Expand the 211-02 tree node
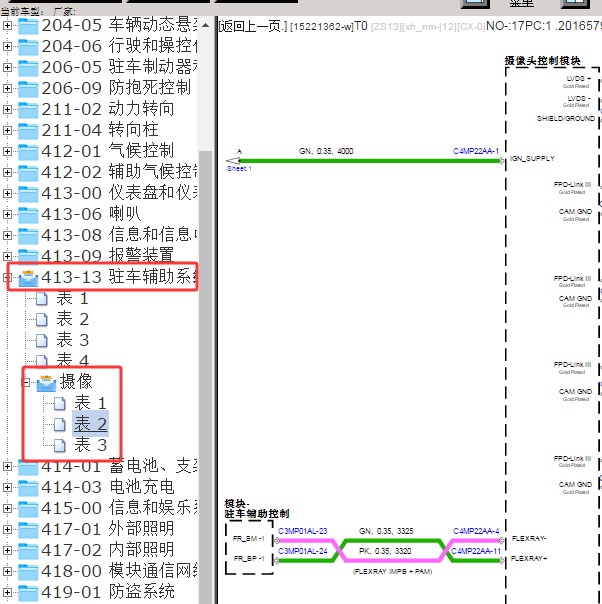Image resolution: width=602 pixels, height=604 pixels. point(7,110)
